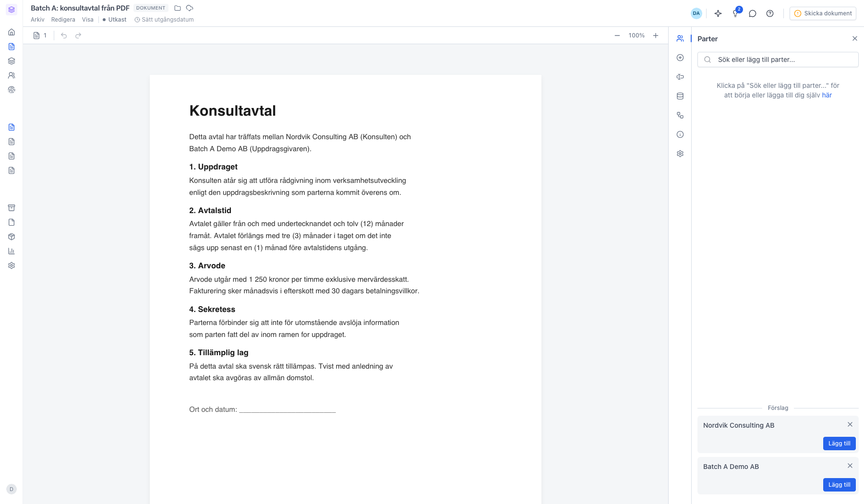Screen dimensions: 864x504
Task: Open the add content plus-circle panel icon
Action: pos(680,58)
